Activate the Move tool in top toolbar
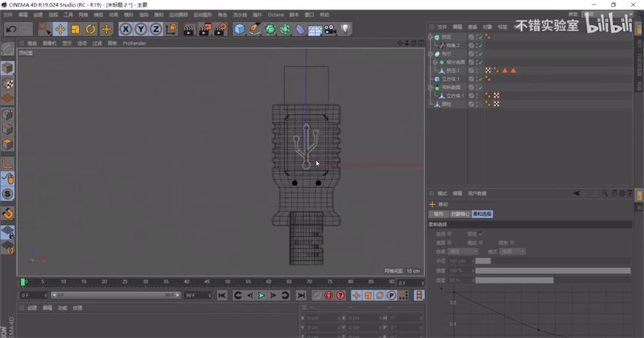The image size is (644, 338). [x=60, y=29]
